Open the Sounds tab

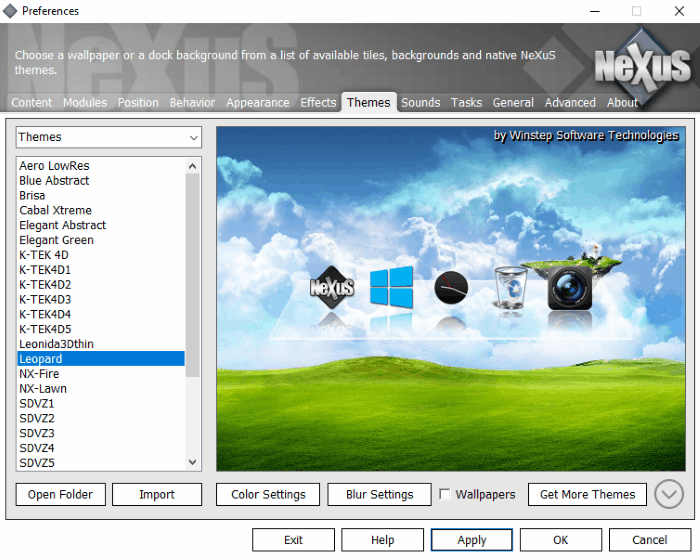[x=421, y=103]
